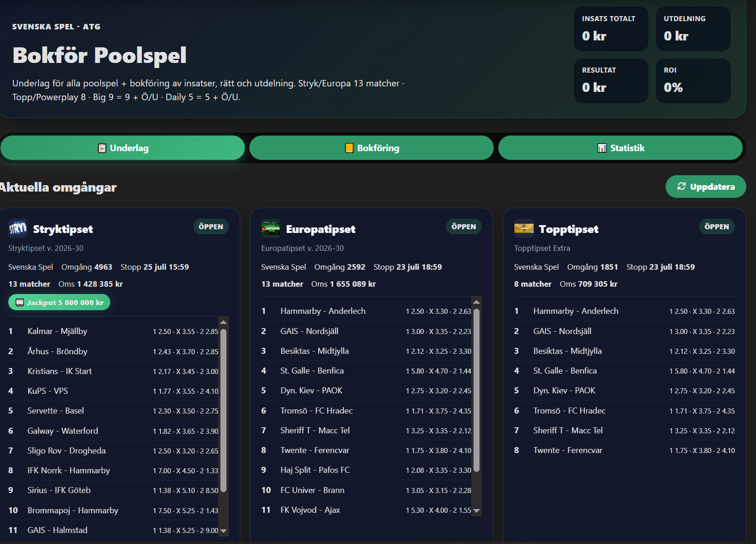Click the yellow ledger icon in the Bokföring tab
The height and width of the screenshot is (544, 756).
pos(349,148)
